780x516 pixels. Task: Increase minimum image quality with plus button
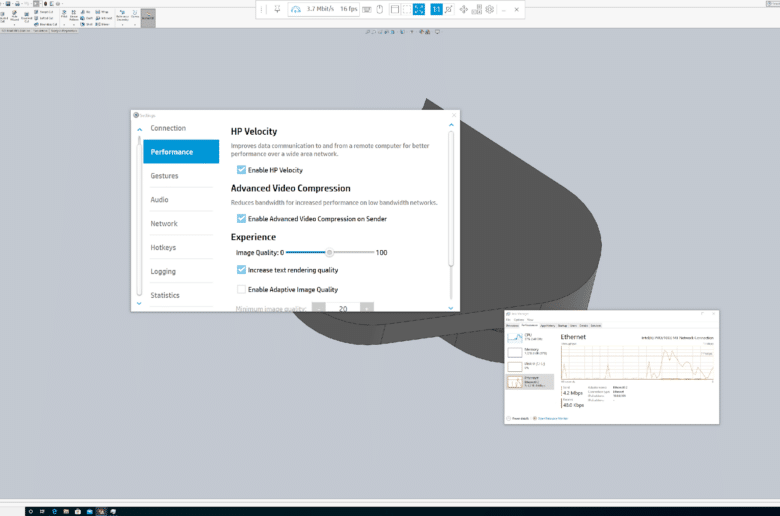click(x=367, y=309)
